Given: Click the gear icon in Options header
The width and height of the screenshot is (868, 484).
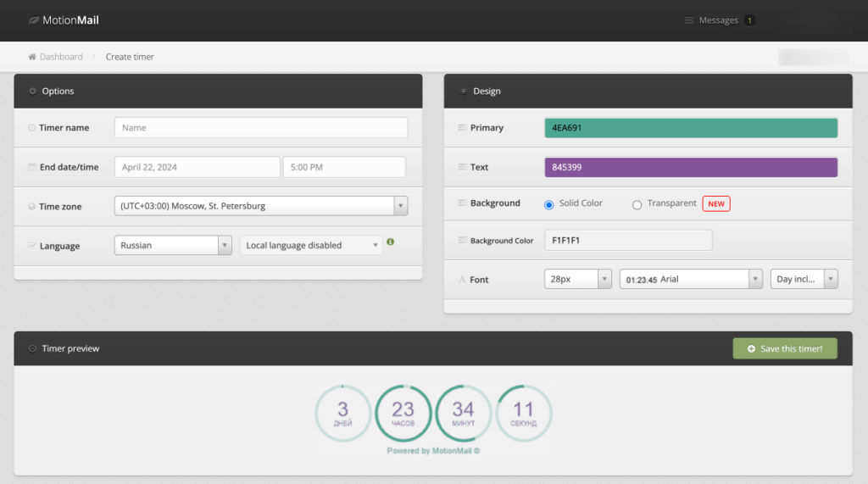Looking at the screenshot, I should [x=33, y=91].
